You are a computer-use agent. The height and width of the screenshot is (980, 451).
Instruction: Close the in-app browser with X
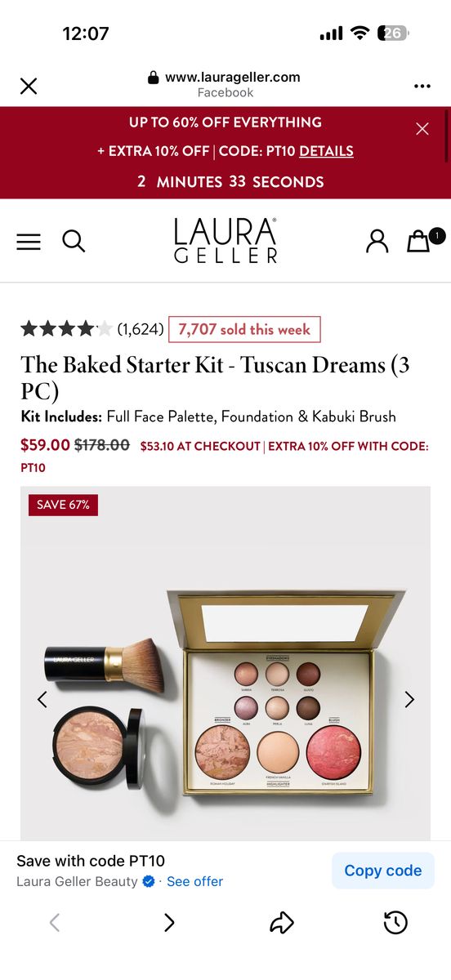(29, 86)
